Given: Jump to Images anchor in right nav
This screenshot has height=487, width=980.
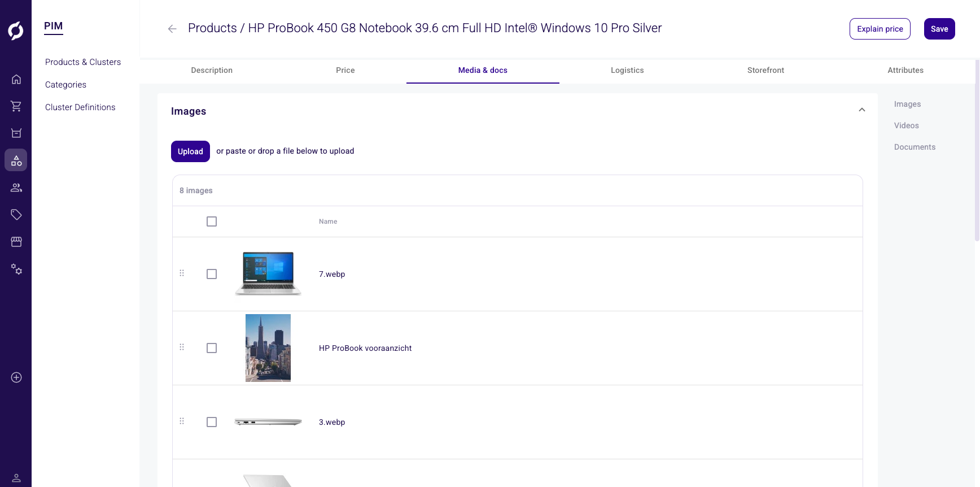Looking at the screenshot, I should pos(907,104).
